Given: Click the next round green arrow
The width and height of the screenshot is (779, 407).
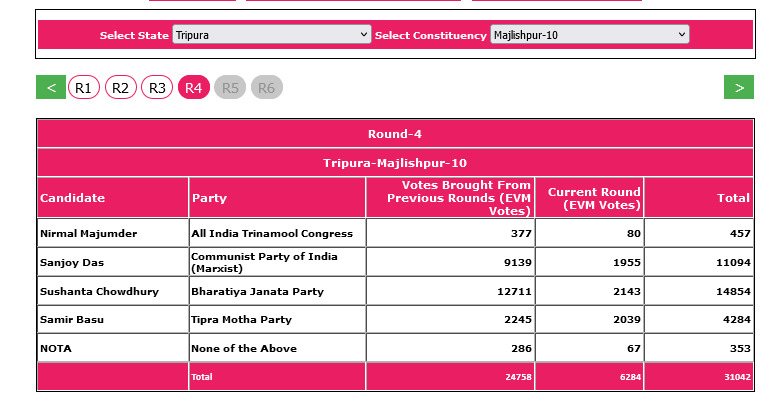Looking at the screenshot, I should (x=738, y=88).
